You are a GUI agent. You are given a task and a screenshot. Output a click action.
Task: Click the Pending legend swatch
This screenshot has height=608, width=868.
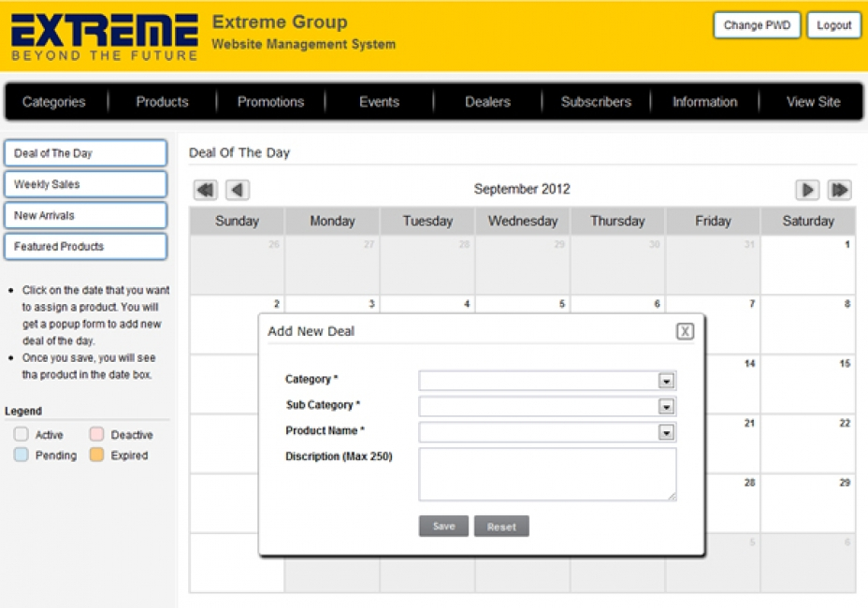pos(21,455)
